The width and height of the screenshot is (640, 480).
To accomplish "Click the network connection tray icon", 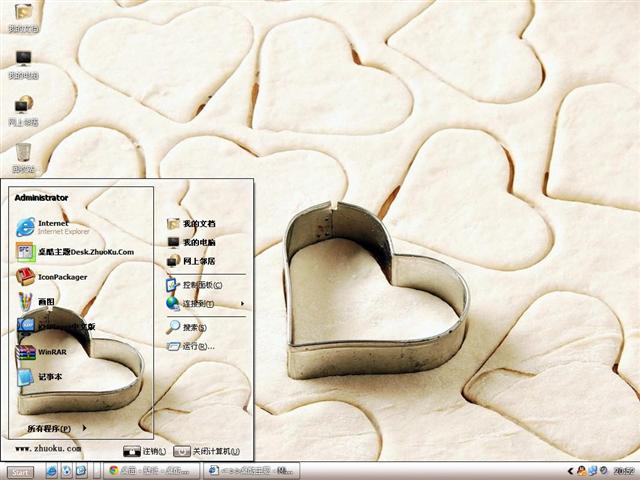I will point(593,471).
